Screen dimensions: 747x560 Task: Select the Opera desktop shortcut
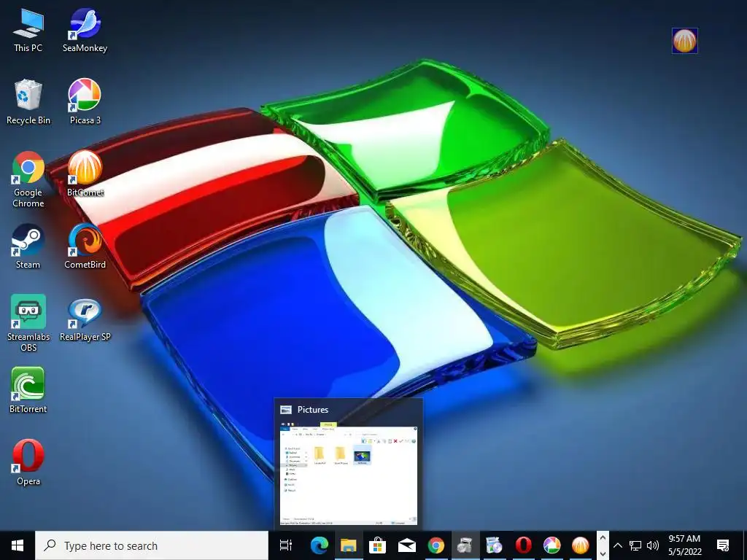tap(28, 463)
